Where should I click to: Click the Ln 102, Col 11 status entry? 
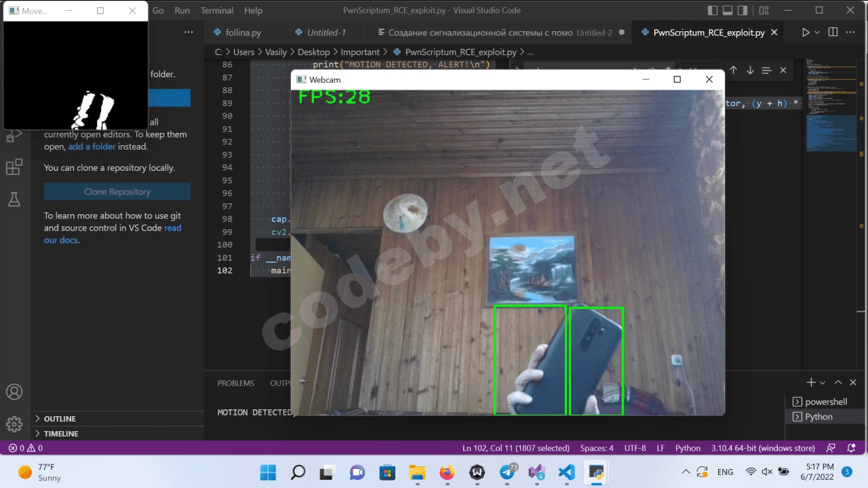tap(516, 448)
